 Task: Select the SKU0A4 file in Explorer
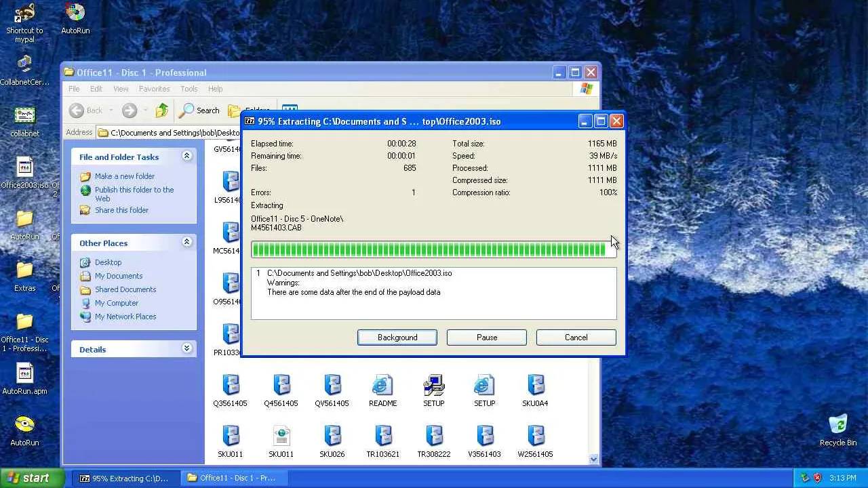pyautogui.click(x=536, y=392)
